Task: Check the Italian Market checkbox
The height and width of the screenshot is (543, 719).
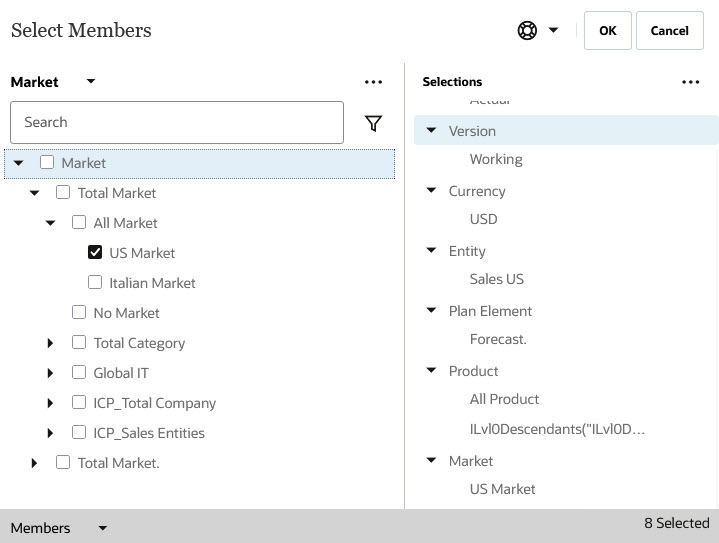Action: [x=96, y=283]
